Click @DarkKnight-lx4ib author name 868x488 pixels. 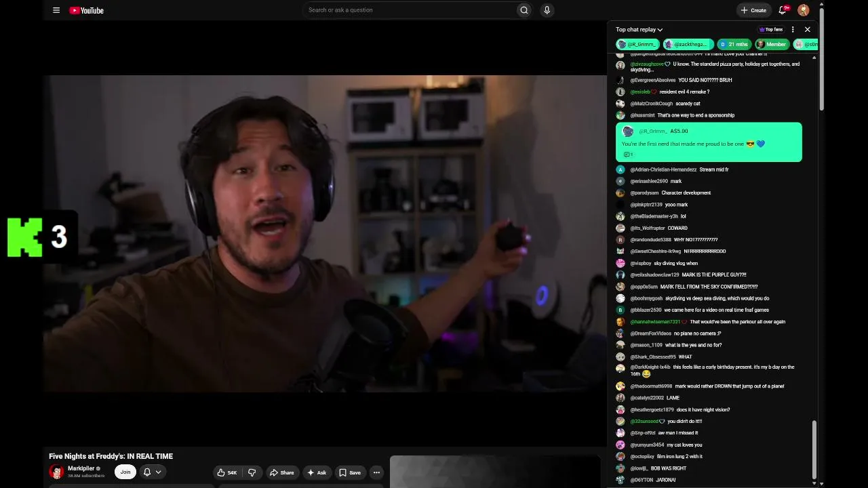(x=650, y=367)
